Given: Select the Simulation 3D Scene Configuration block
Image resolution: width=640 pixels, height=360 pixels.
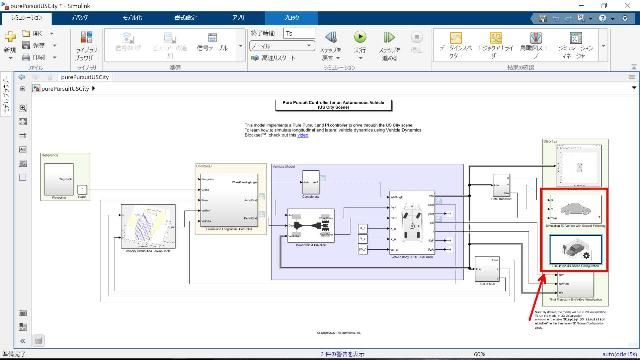Looking at the screenshot, I should (575, 249).
